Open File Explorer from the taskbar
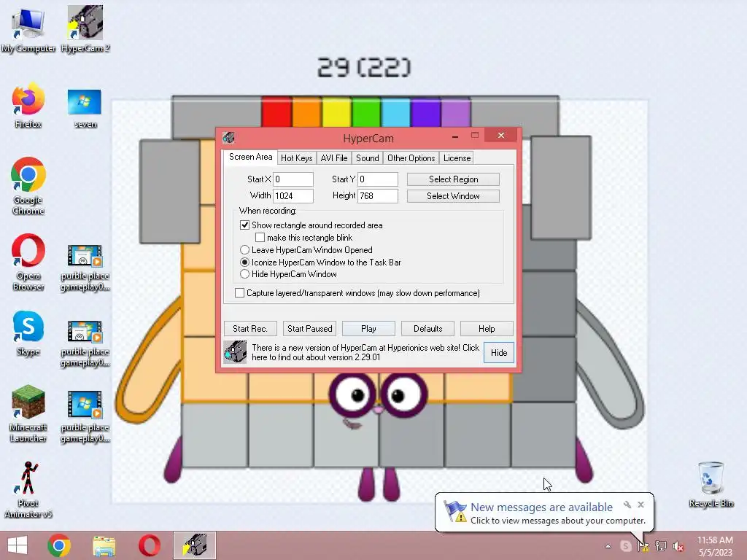Screen dimensions: 747x560 coord(104,545)
